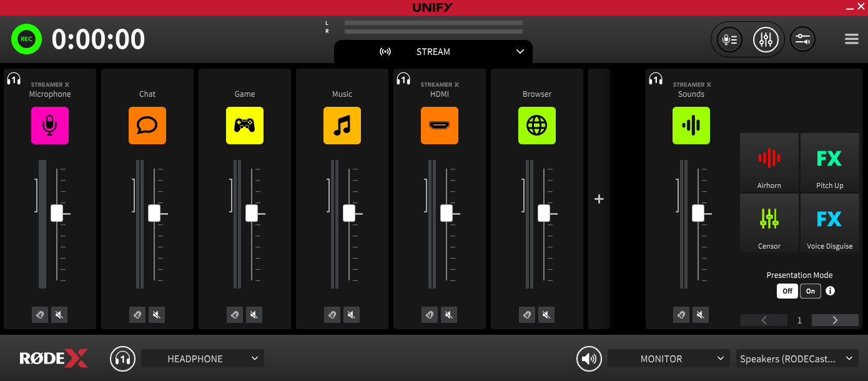This screenshot has width=868, height=381.
Task: Click the headphone icon on the Microphone channel
Action: 14,79
